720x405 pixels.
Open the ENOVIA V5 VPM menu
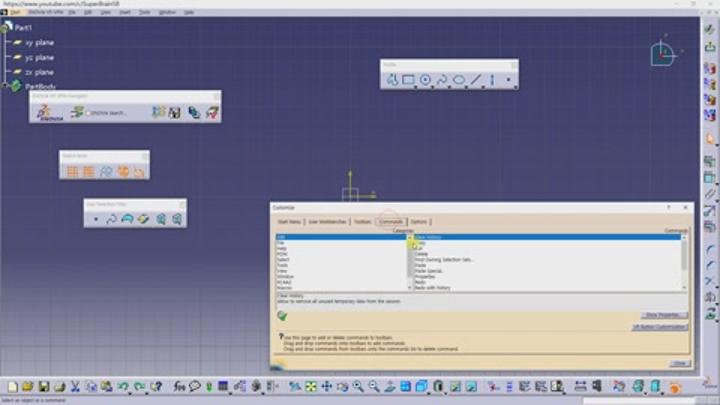tap(45, 12)
